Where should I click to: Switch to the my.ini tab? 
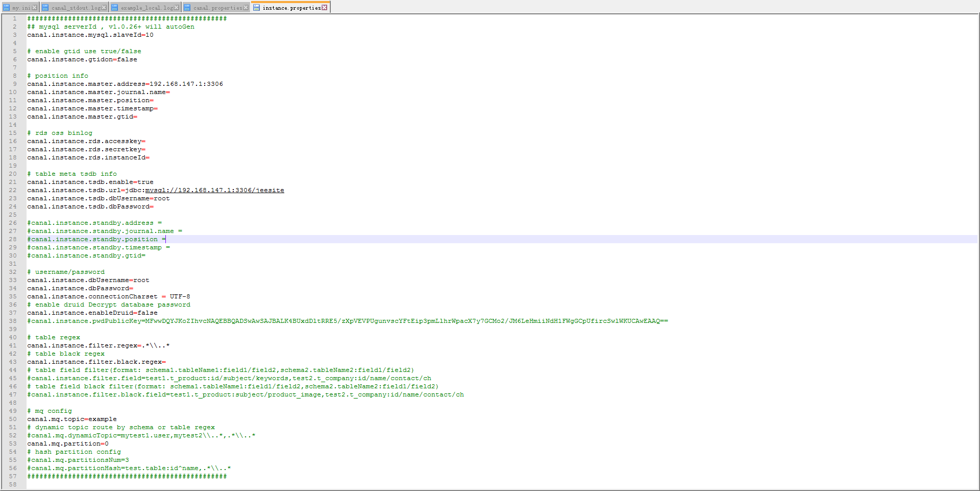(x=20, y=8)
